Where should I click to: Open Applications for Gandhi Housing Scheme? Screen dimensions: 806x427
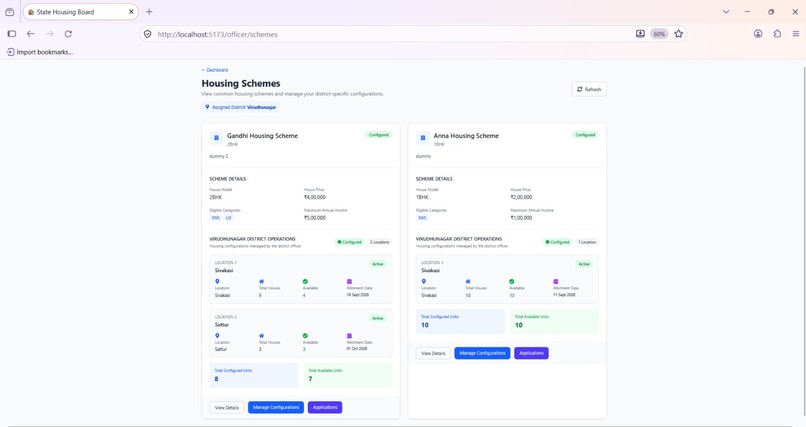pyautogui.click(x=325, y=407)
